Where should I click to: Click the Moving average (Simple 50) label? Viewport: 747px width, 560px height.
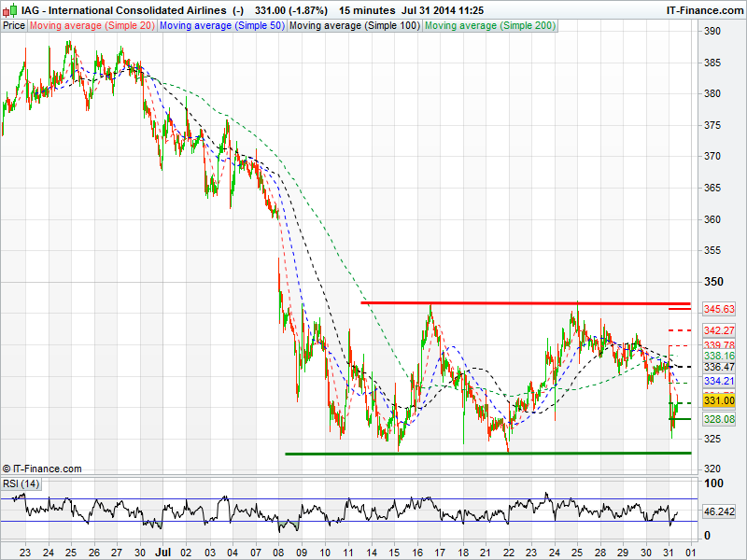point(221,25)
